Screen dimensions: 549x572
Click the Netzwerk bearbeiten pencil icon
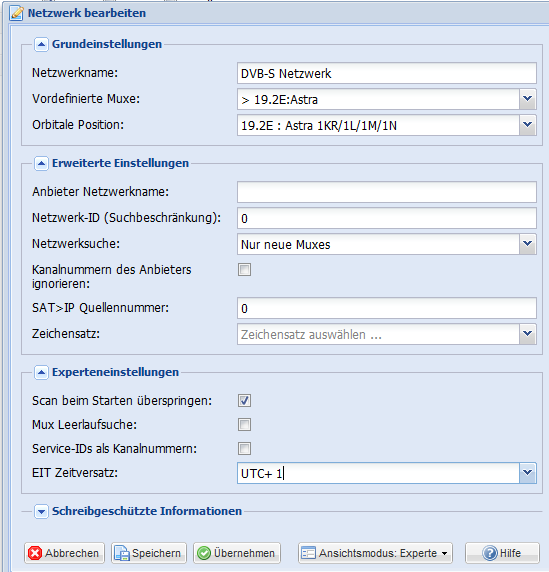(x=16, y=13)
